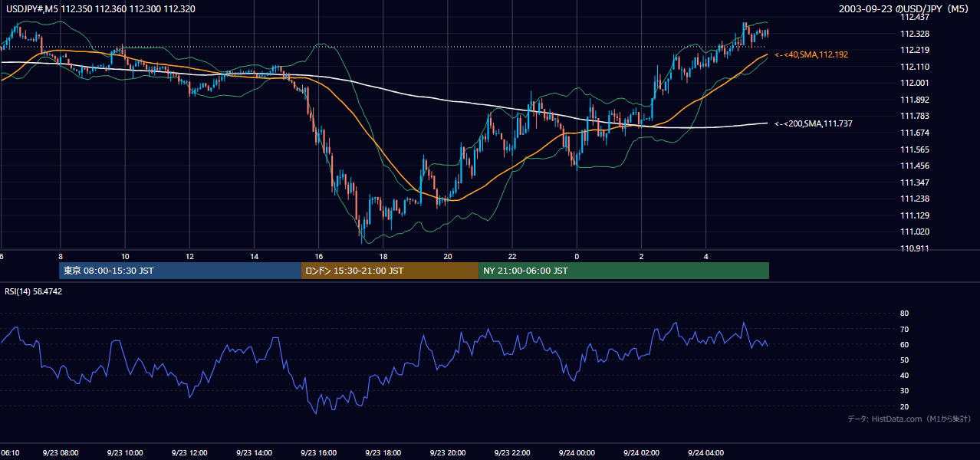
Task: Click price axis value 111.565
Action: (x=915, y=149)
